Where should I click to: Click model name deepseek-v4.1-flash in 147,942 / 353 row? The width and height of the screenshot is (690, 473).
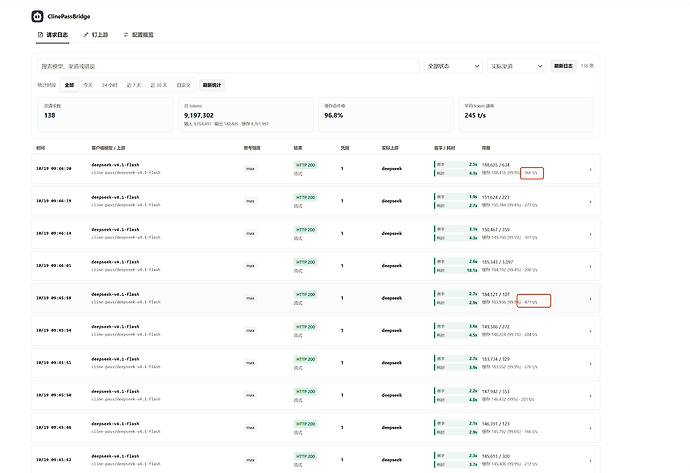tap(115, 392)
